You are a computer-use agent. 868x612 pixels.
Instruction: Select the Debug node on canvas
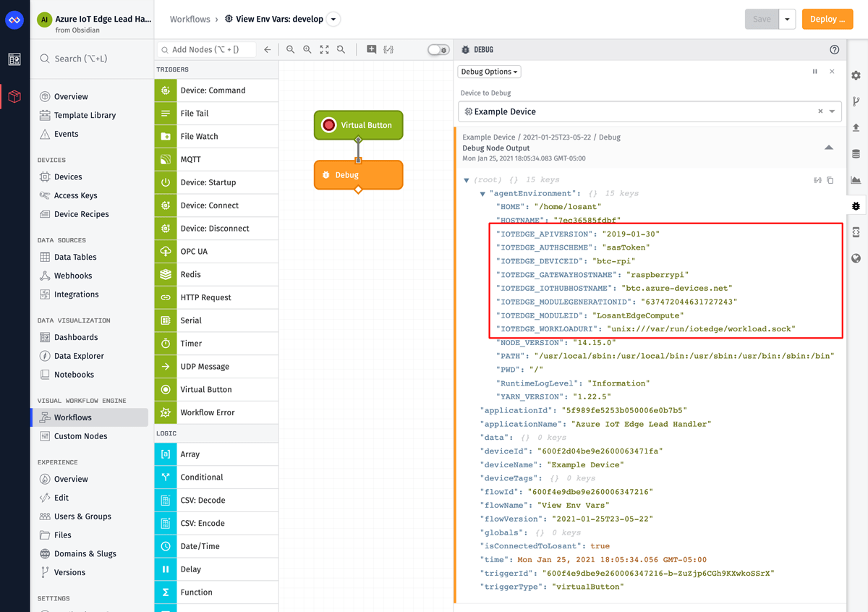358,175
